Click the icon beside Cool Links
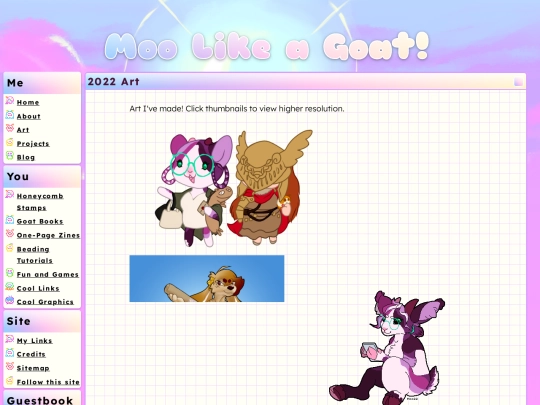Image resolution: width=540 pixels, height=405 pixels. pos(10,287)
